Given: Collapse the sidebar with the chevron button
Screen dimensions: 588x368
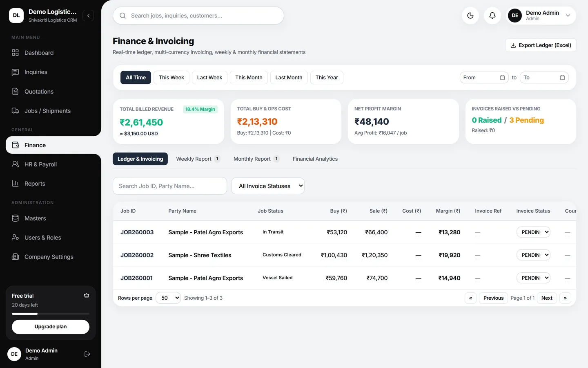Looking at the screenshot, I should (88, 16).
